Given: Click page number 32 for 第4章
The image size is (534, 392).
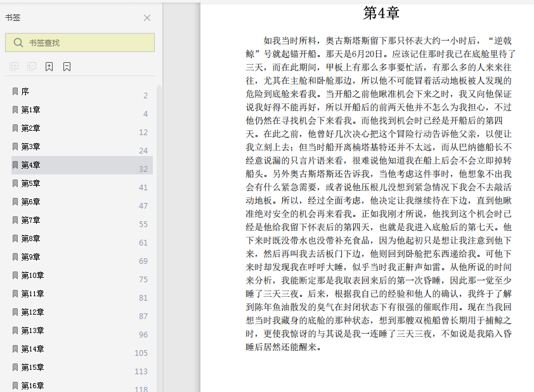Looking at the screenshot, I should click(x=143, y=169).
